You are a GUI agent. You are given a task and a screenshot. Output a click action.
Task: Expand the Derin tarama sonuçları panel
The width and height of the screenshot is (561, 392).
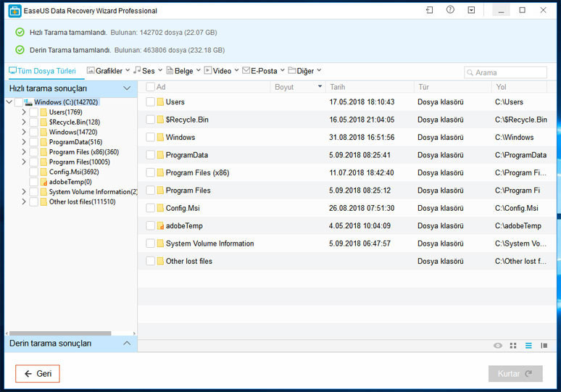click(x=127, y=343)
